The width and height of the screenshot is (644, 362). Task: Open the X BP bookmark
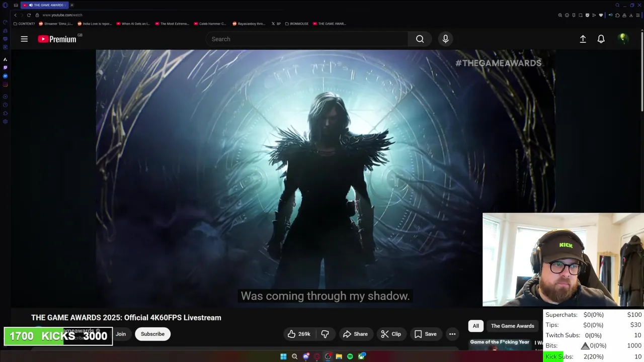[276, 24]
